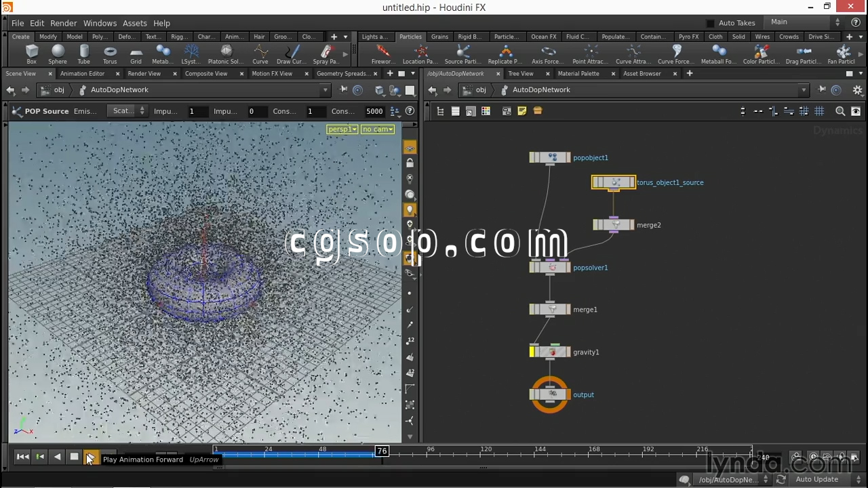Click the POP Source help question mark icon
Image resolution: width=868 pixels, height=488 pixels.
[x=410, y=111]
